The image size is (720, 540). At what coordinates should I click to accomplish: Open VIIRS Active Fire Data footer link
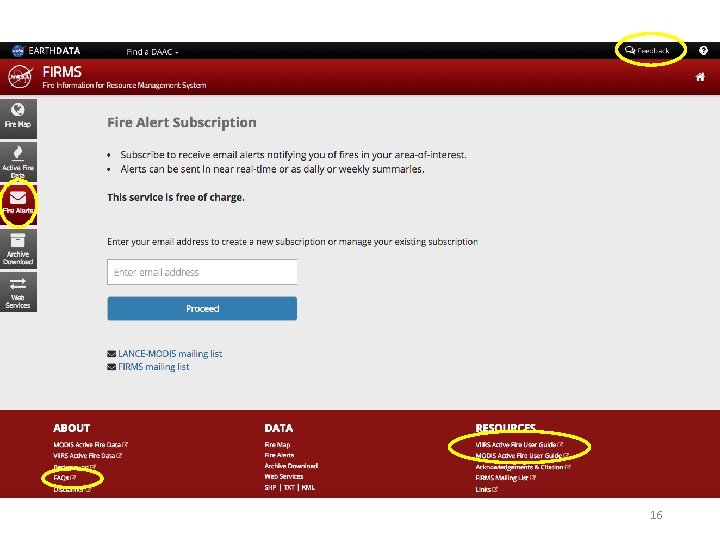pos(87,456)
